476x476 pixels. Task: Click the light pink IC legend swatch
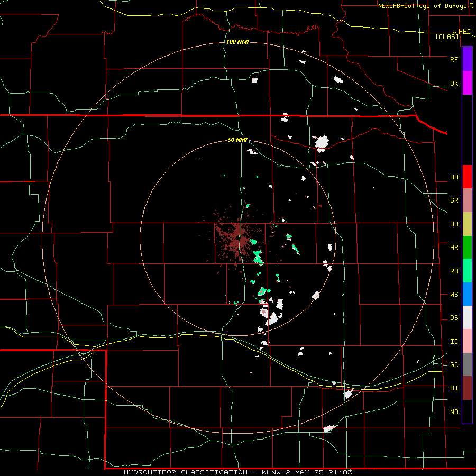467,341
